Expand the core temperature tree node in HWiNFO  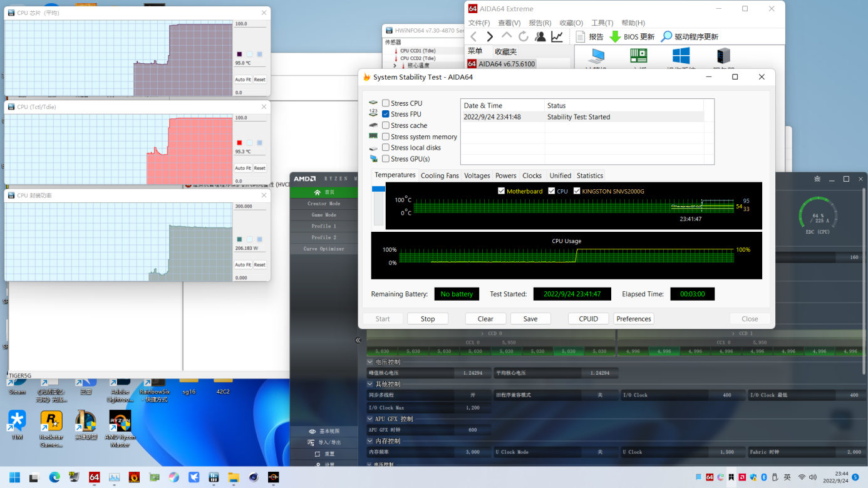(395, 65)
